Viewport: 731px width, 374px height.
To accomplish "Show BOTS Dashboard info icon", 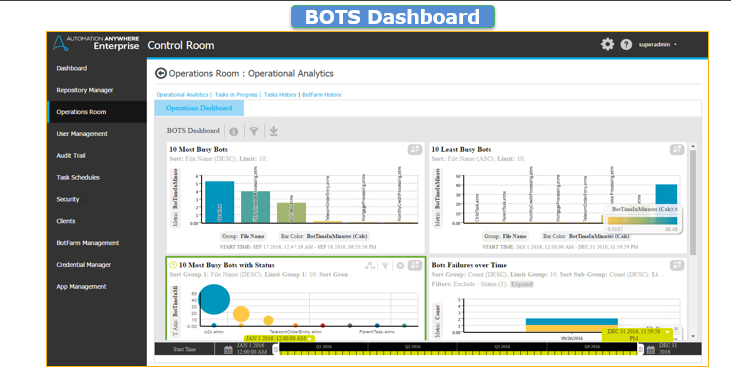I will [x=234, y=132].
